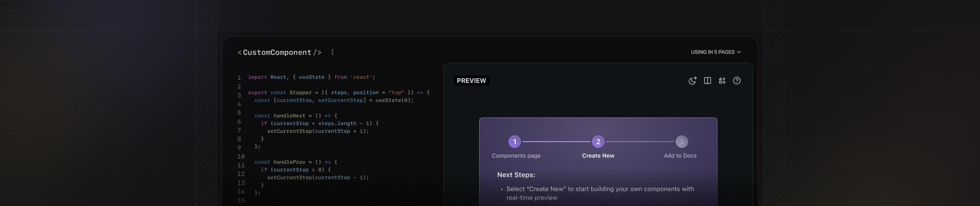This screenshot has width=980, height=206.
Task: Click line number 10 in gutter
Action: [241, 157]
